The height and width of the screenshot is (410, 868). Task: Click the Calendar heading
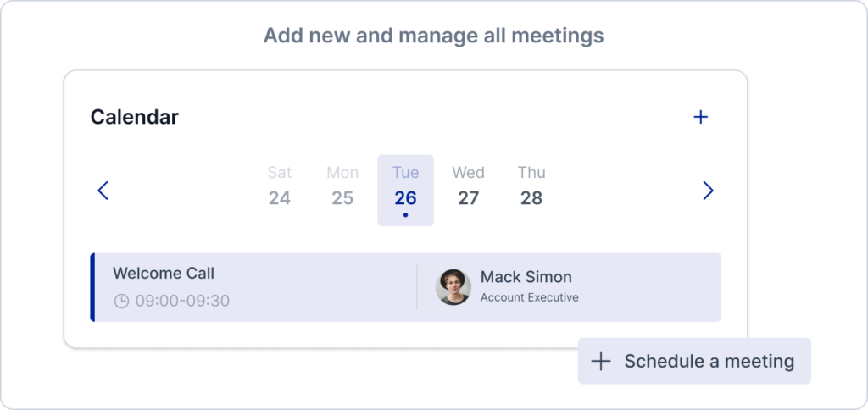(135, 117)
